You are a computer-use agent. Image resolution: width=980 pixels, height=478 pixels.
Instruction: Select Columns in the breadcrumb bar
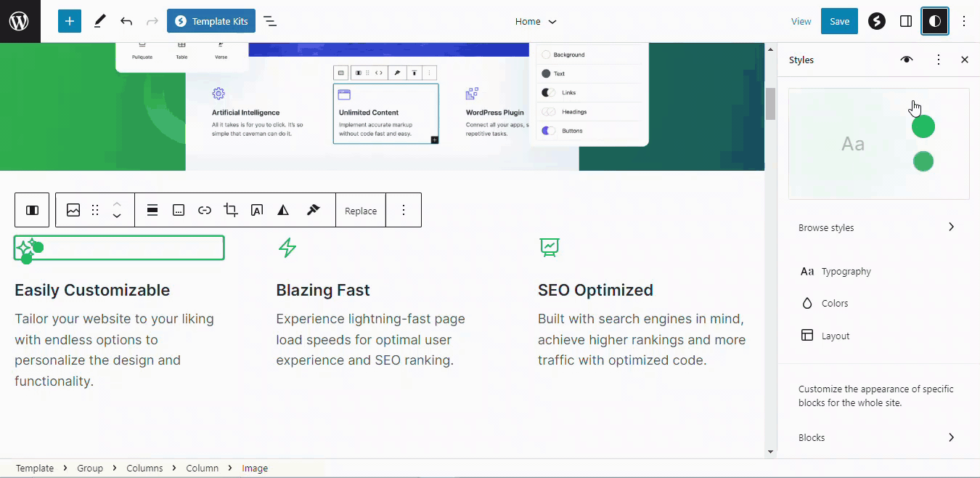point(144,468)
